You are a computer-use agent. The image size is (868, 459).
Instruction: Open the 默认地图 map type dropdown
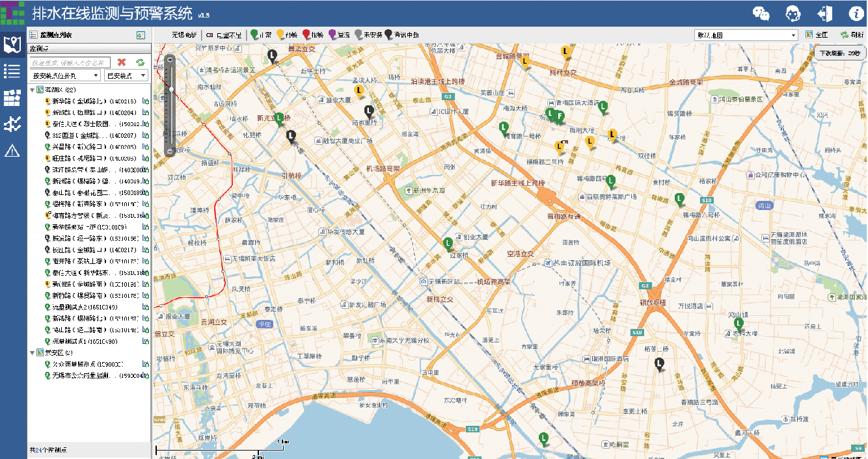tap(746, 35)
